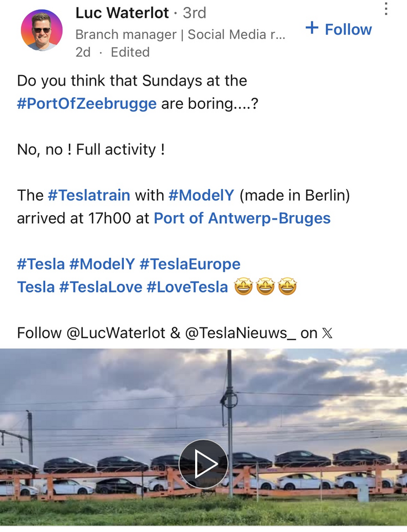Image resolution: width=407 pixels, height=532 pixels.
Task: Open the three-dot post options menu
Action: [386, 9]
